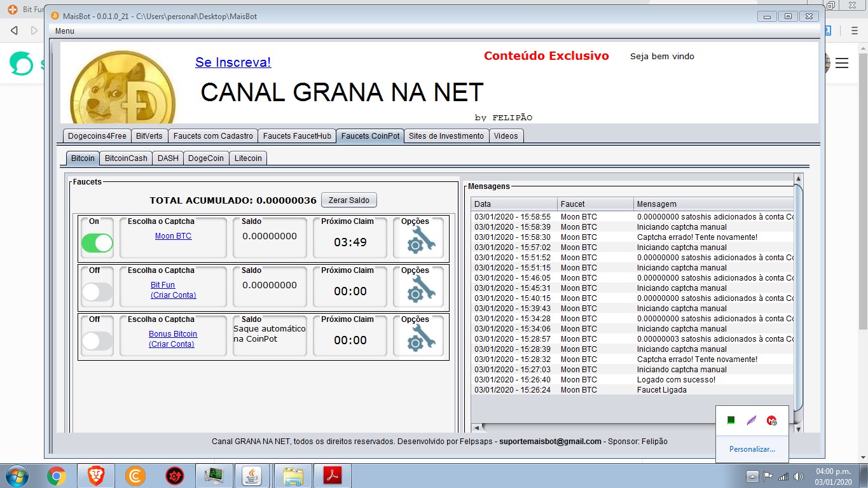Select the DogeCoin sub-tab
868x488 pixels.
coord(207,158)
